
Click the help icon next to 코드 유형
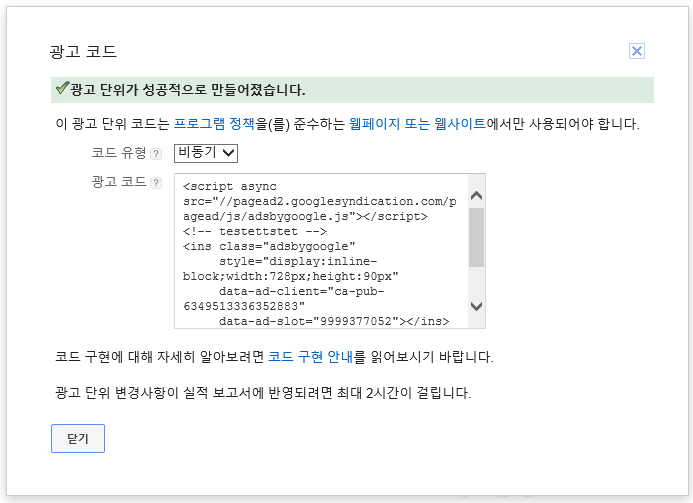tap(156, 154)
